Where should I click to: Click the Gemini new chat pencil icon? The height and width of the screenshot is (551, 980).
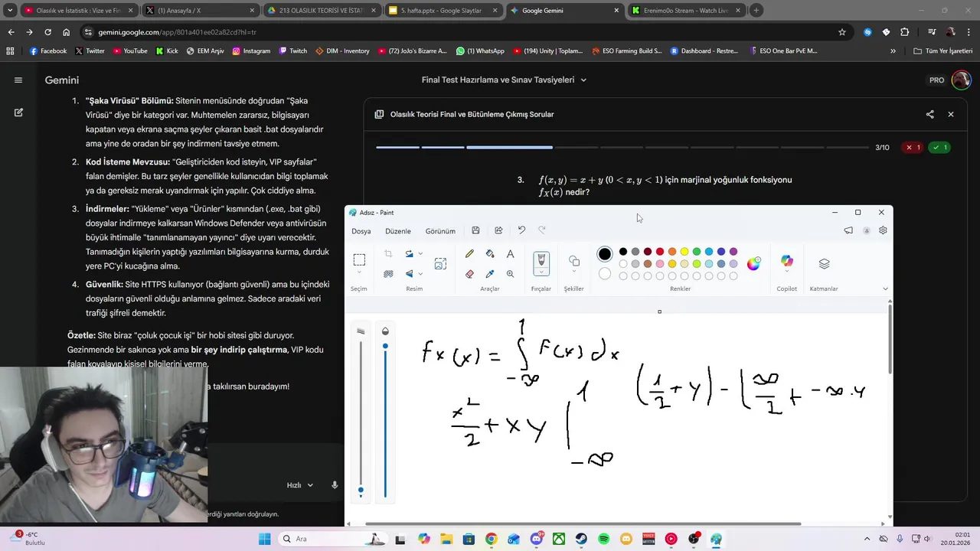(18, 112)
